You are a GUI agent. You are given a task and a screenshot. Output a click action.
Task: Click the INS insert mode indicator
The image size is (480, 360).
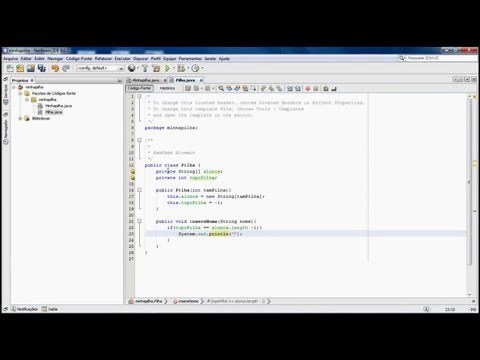(x=473, y=309)
